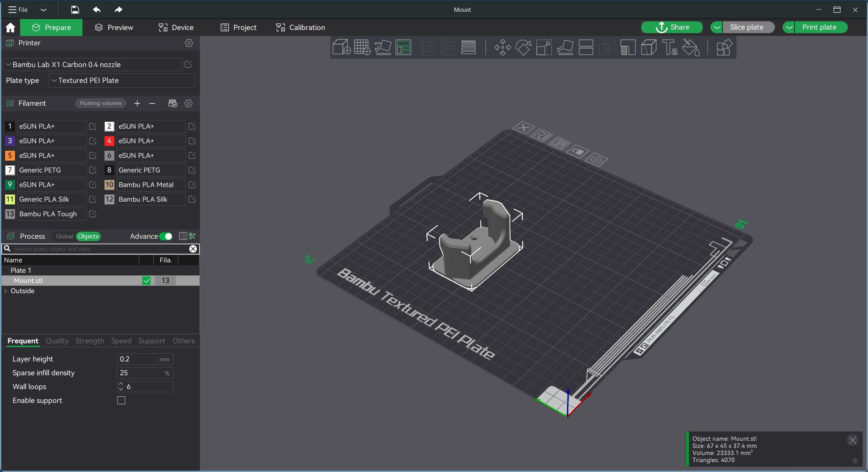Click the AMS filament sync icon
Screen dimensions: 868x472
(173, 103)
